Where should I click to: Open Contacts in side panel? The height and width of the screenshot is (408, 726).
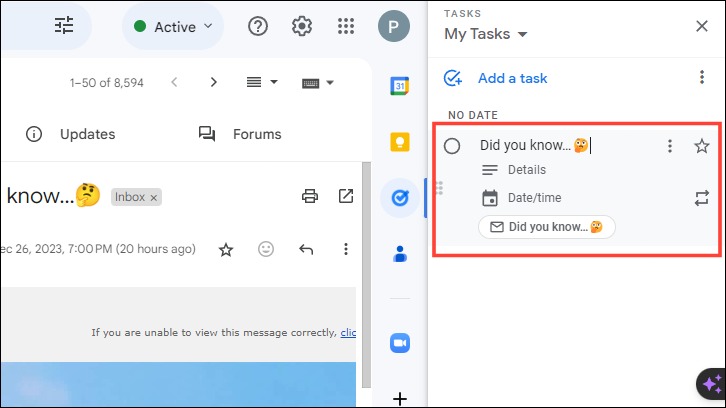400,254
